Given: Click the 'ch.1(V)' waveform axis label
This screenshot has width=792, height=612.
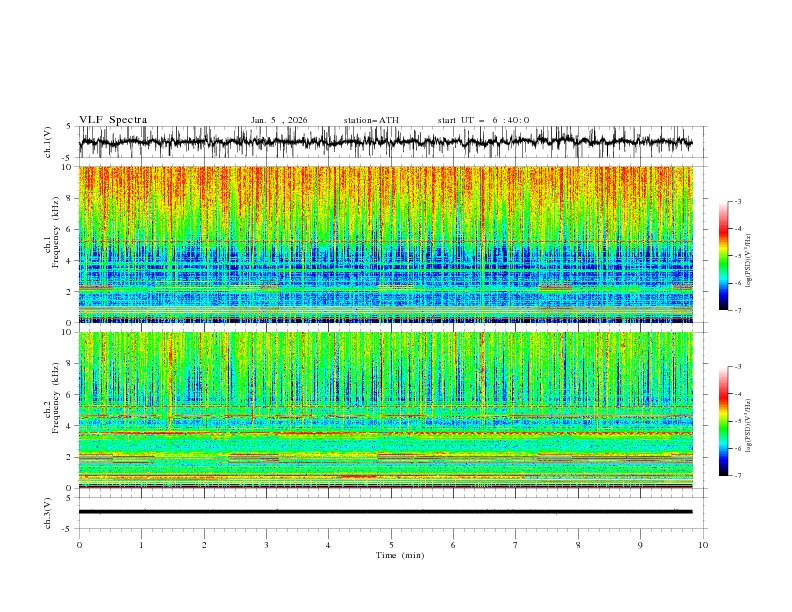Looking at the screenshot, I should [x=48, y=142].
